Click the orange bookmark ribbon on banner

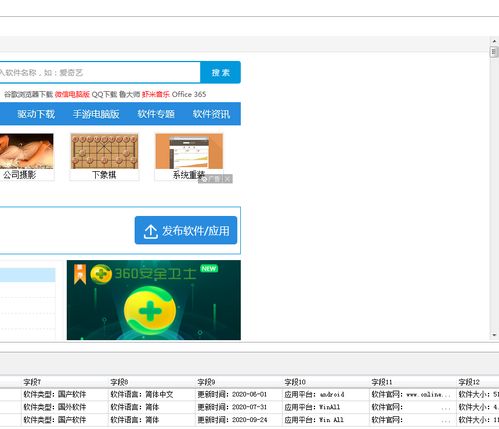tap(80, 274)
